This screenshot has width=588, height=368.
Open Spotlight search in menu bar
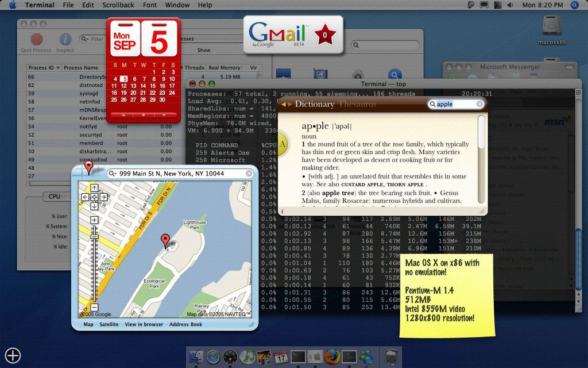point(574,5)
